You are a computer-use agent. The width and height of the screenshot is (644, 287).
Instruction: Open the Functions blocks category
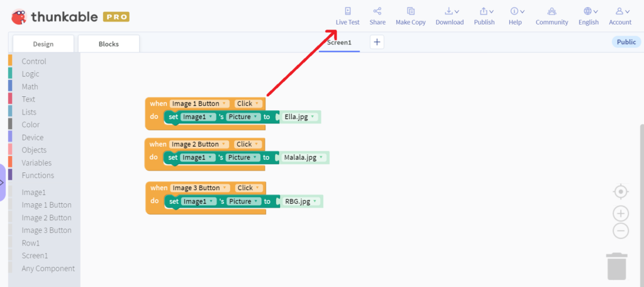point(38,175)
